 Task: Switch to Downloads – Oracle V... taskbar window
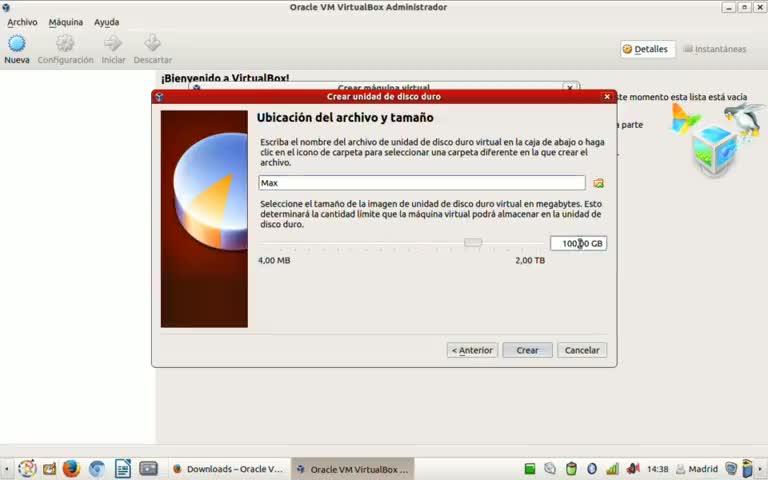point(228,469)
